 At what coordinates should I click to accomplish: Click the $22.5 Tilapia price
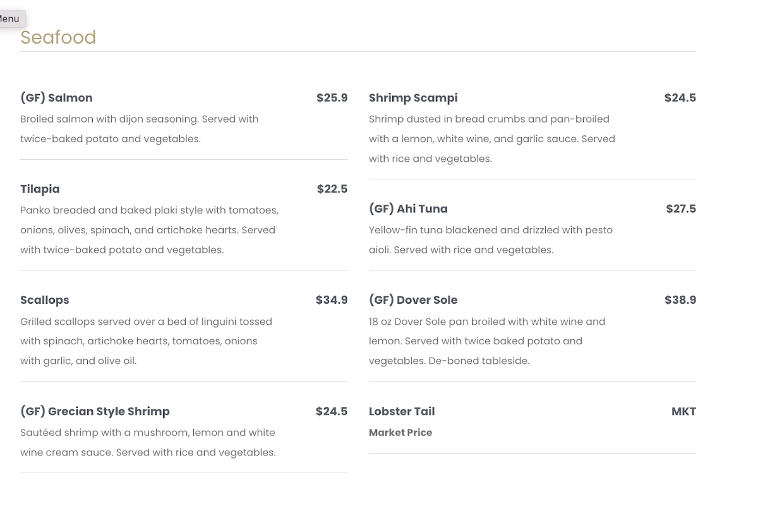332,189
